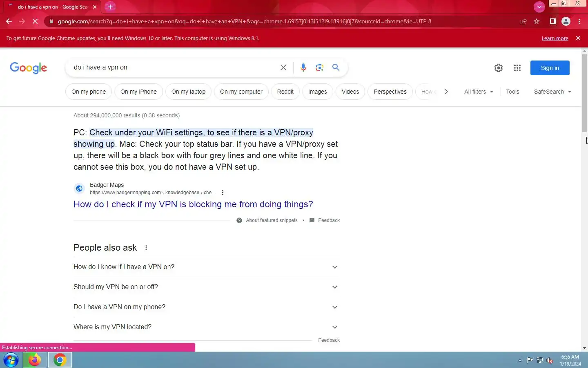This screenshot has height=368, width=588.
Task: Open the All filters dropdown
Action: [x=479, y=92]
